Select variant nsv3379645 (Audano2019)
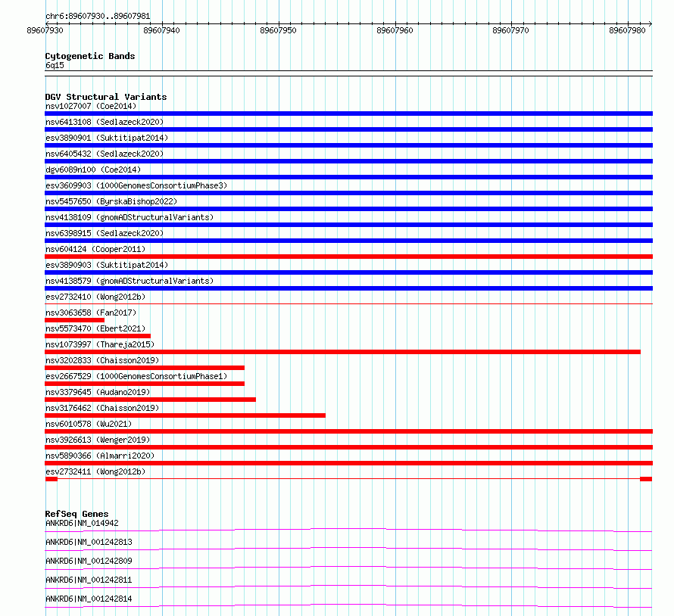The height and width of the screenshot is (616, 674). (x=98, y=392)
